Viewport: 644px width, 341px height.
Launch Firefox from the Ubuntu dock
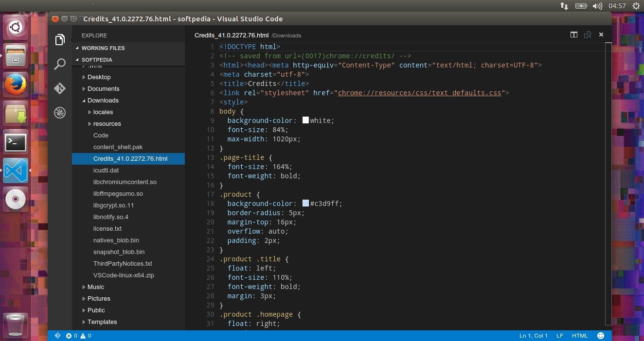tap(16, 85)
